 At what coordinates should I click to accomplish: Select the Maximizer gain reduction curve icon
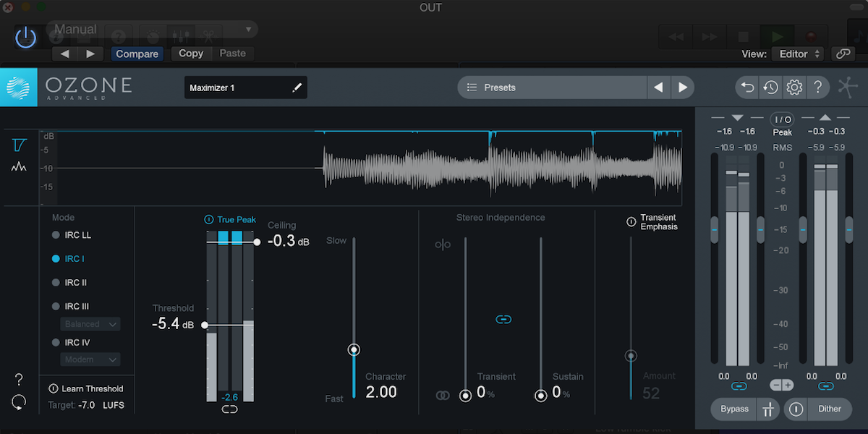(19, 144)
